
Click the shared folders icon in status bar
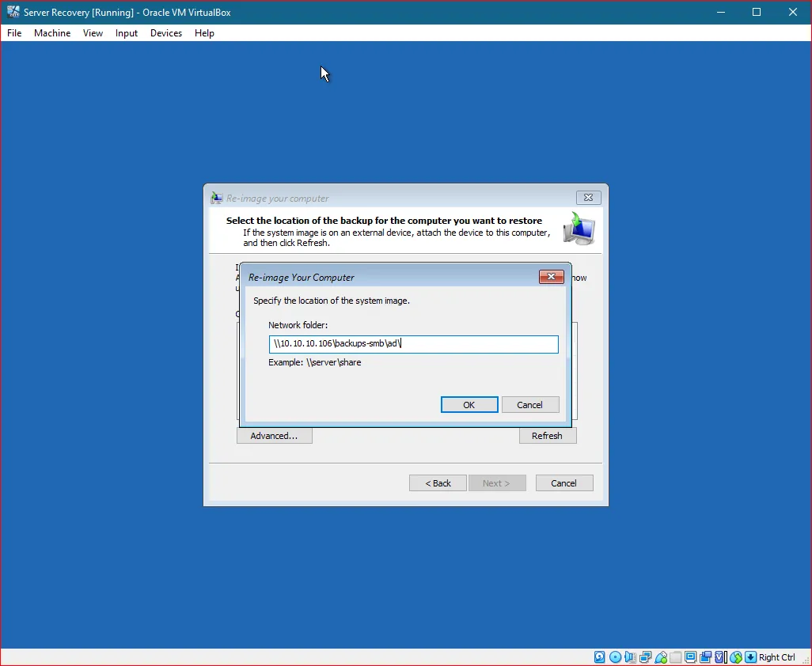[675, 657]
